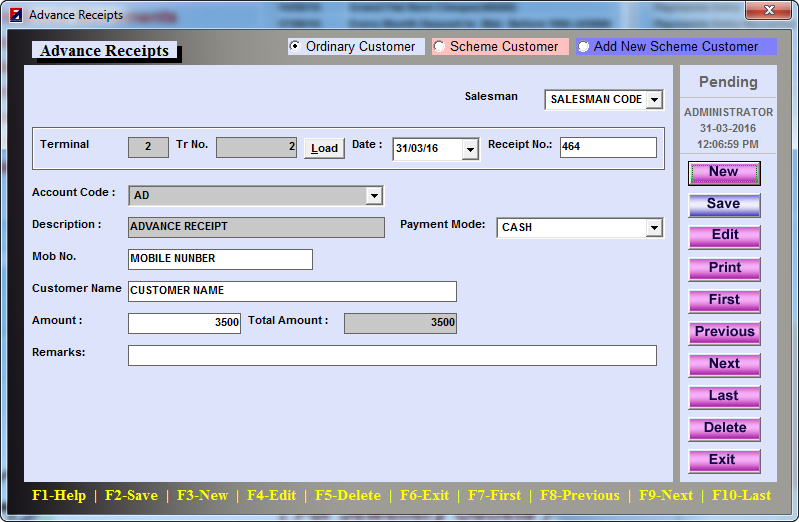The height and width of the screenshot is (522, 799).
Task: Expand the Date dropdown picker
Action: pyautogui.click(x=470, y=149)
